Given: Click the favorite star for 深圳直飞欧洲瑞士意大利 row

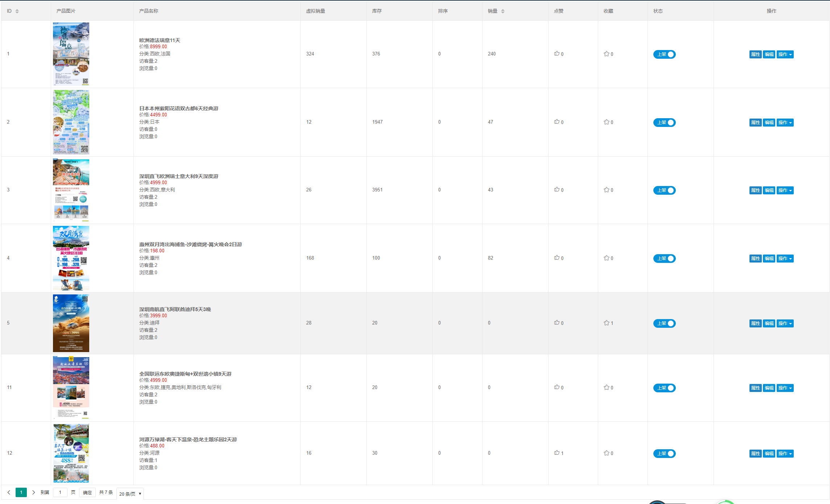Looking at the screenshot, I should [606, 190].
